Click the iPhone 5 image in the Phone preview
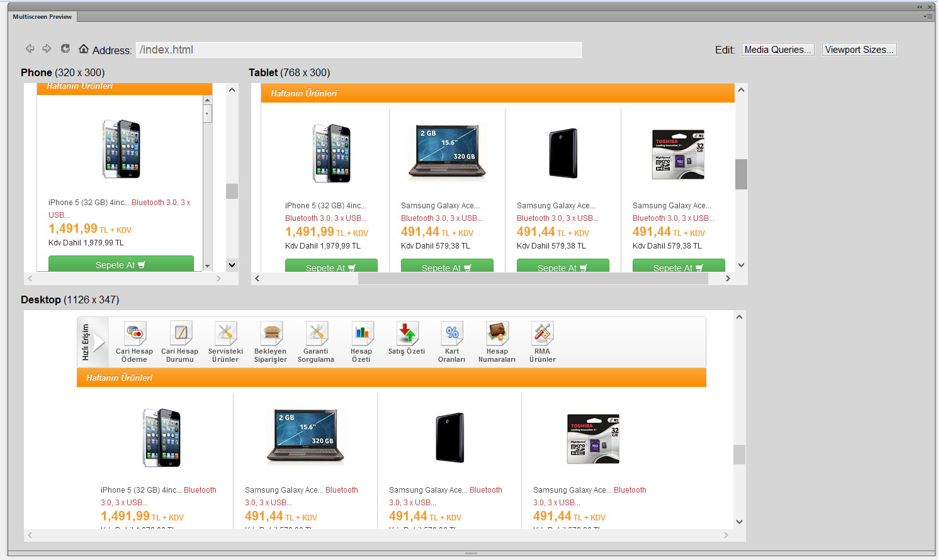Screen dimensions: 938x560 (121, 149)
